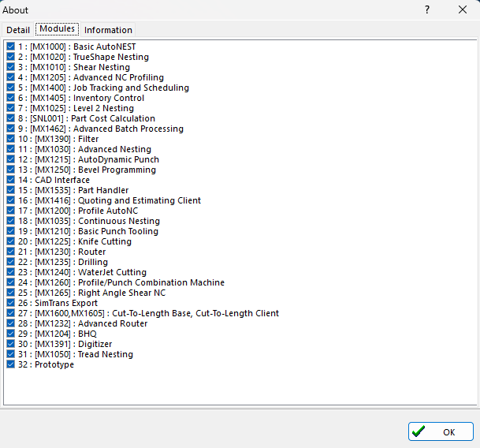Select the '32 : Prototype' label
The image size is (480, 448).
(46, 364)
